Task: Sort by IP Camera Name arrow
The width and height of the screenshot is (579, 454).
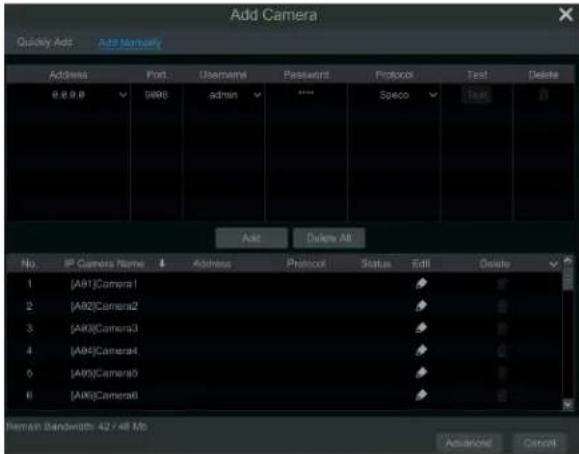Action: [162, 263]
